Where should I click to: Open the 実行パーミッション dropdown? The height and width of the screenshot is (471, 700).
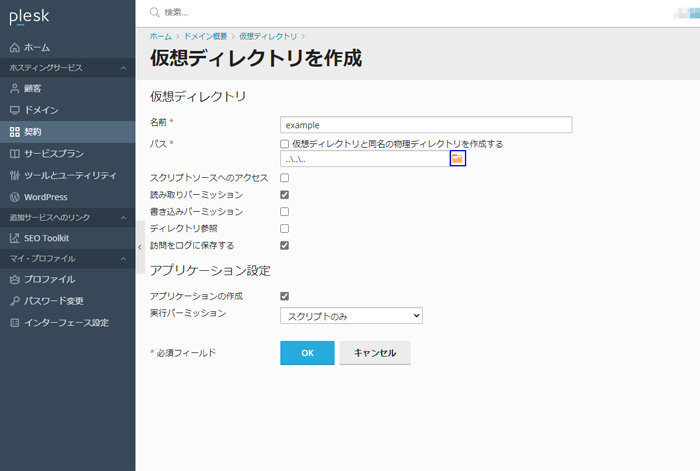coord(351,316)
